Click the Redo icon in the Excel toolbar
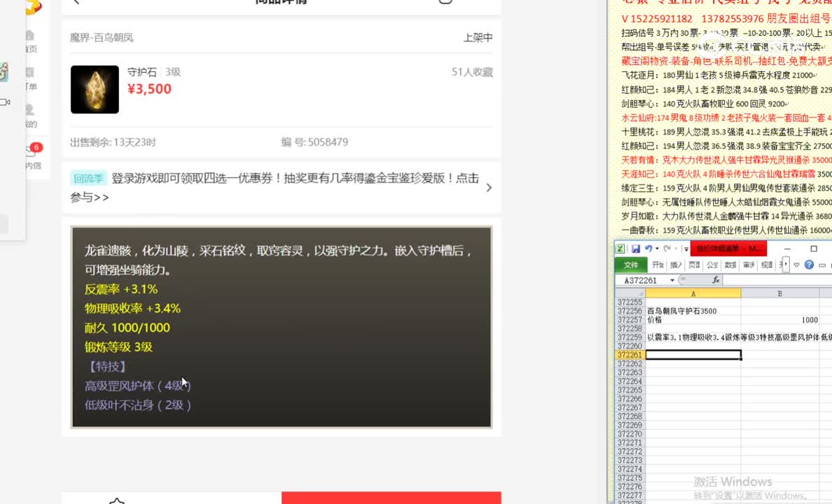This screenshot has width=832, height=504. click(x=667, y=248)
